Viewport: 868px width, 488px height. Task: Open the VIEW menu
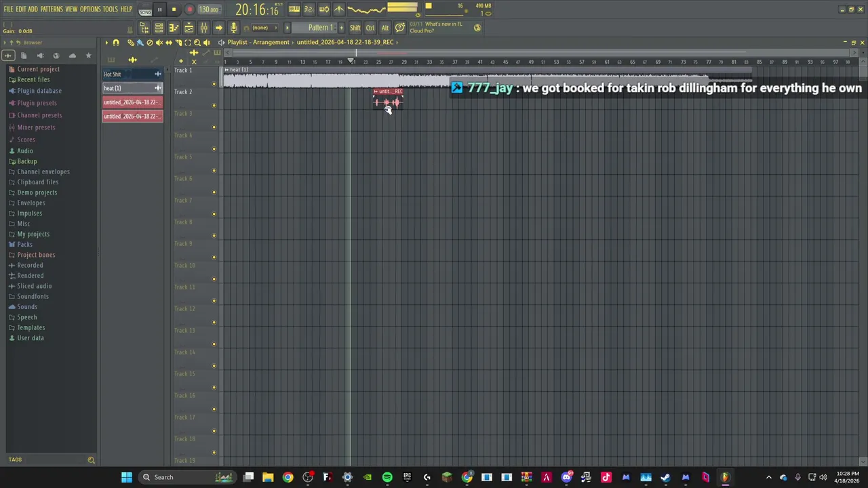pos(71,9)
